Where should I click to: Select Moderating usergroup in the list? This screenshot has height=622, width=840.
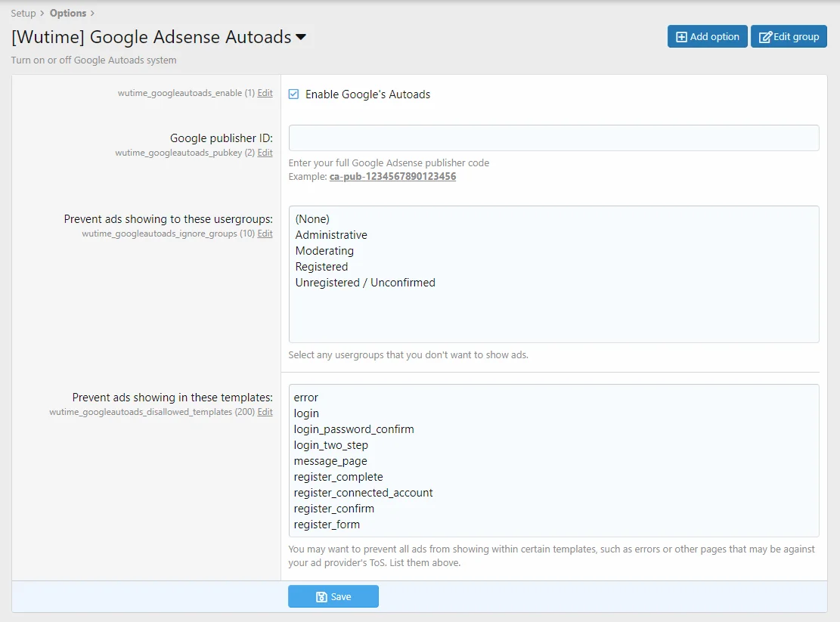324,251
